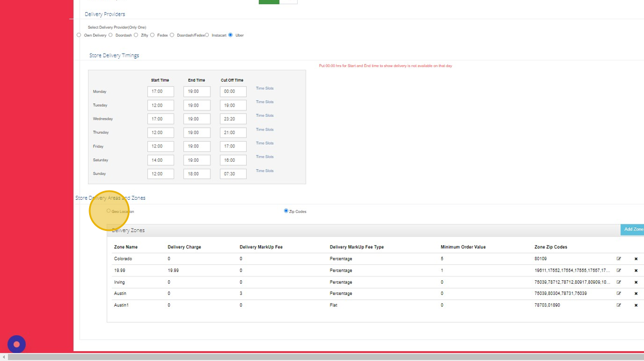
Task: Click the bottom horizontal scrollbar
Action: 325,358
